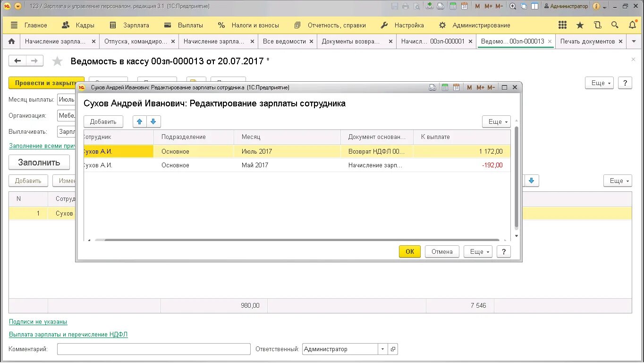This screenshot has height=363, width=644.
Task: Click the dialog's horizontal scrollbar
Action: (x=301, y=240)
